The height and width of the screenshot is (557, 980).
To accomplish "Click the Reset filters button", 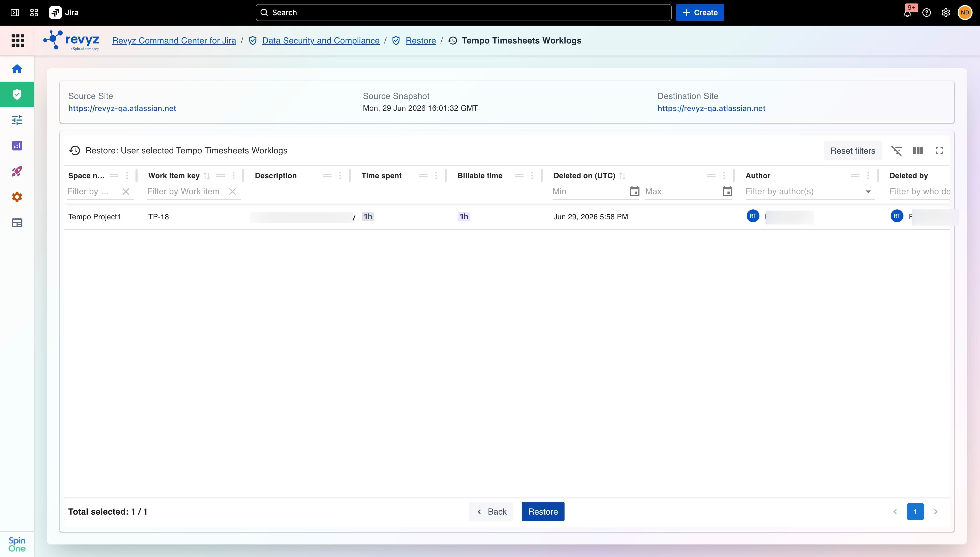I will 853,151.
